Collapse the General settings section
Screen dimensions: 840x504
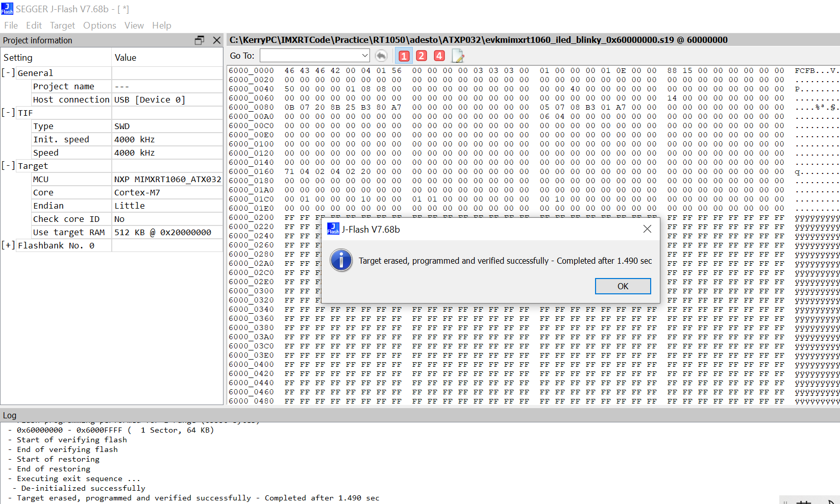[x=8, y=72]
